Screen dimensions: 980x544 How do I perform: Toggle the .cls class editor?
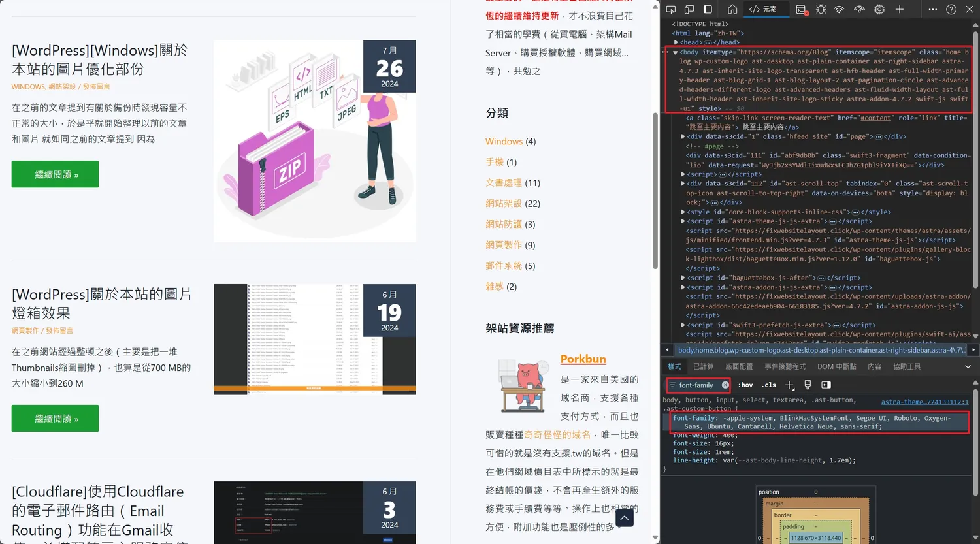pyautogui.click(x=769, y=385)
